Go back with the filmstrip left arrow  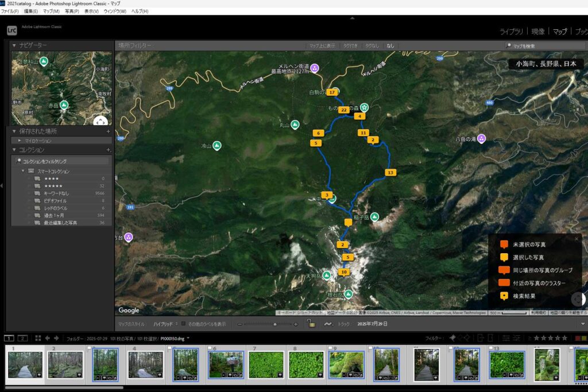(x=48, y=339)
